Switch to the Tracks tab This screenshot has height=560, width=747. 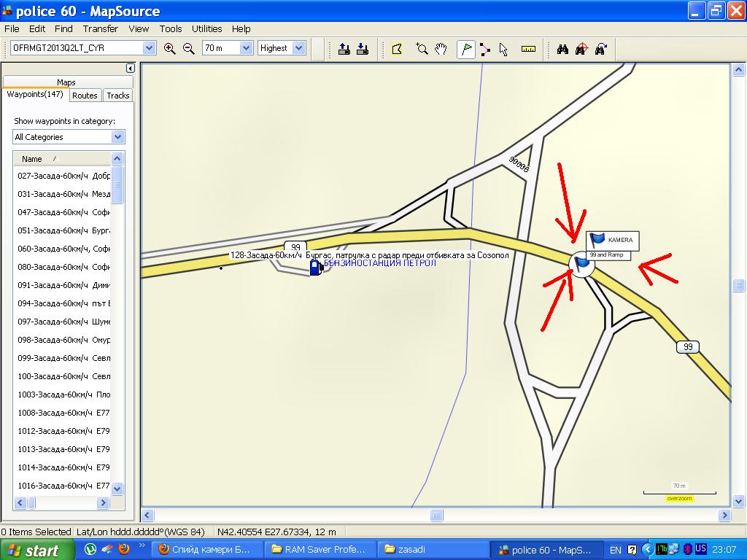(x=117, y=96)
